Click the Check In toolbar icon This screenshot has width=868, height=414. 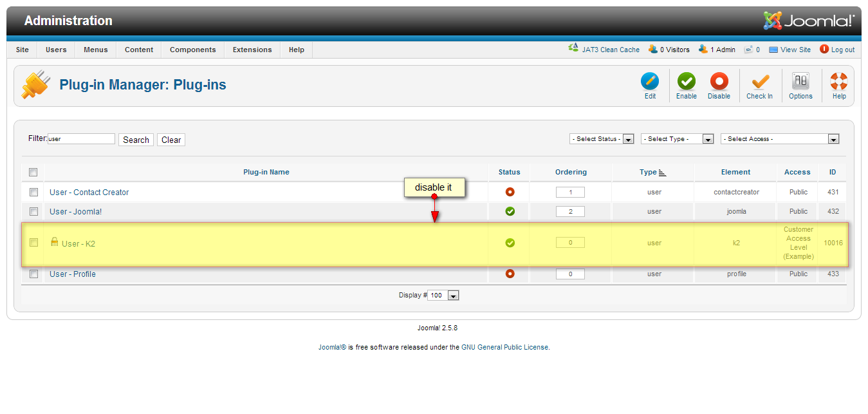pos(759,84)
